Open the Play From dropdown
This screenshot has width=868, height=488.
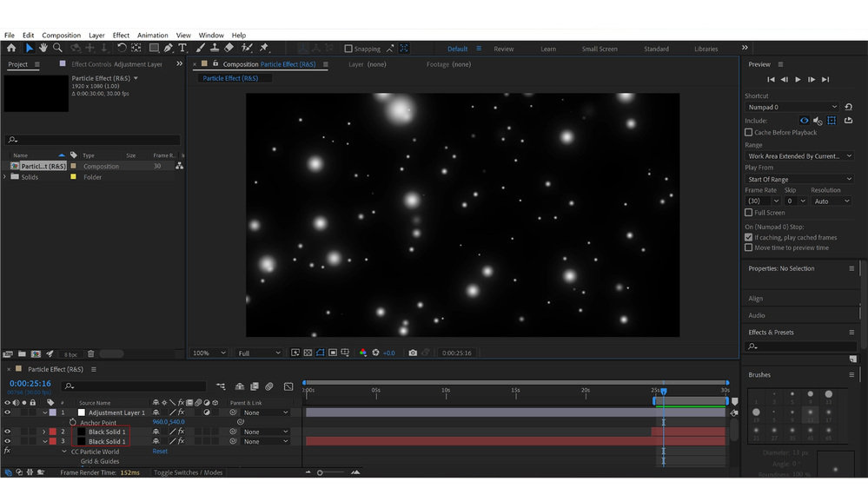pyautogui.click(x=798, y=179)
